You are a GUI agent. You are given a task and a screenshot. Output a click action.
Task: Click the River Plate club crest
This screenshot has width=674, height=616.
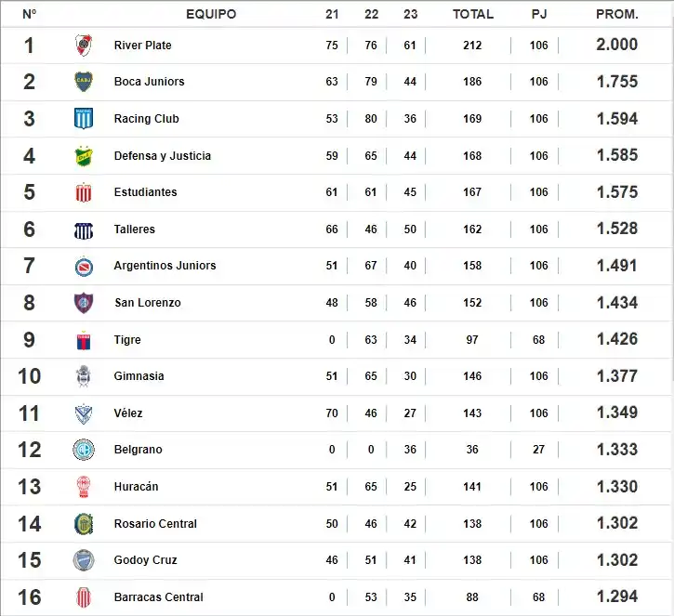point(84,45)
